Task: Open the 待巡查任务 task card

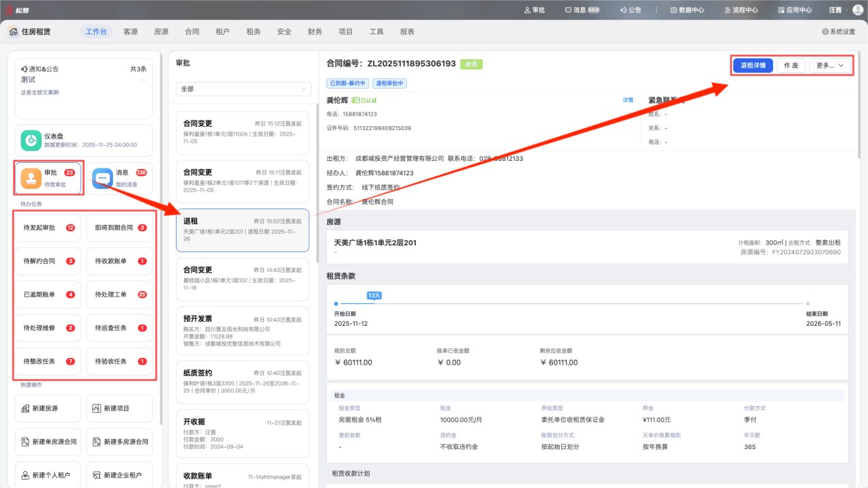Action: pyautogui.click(x=119, y=328)
